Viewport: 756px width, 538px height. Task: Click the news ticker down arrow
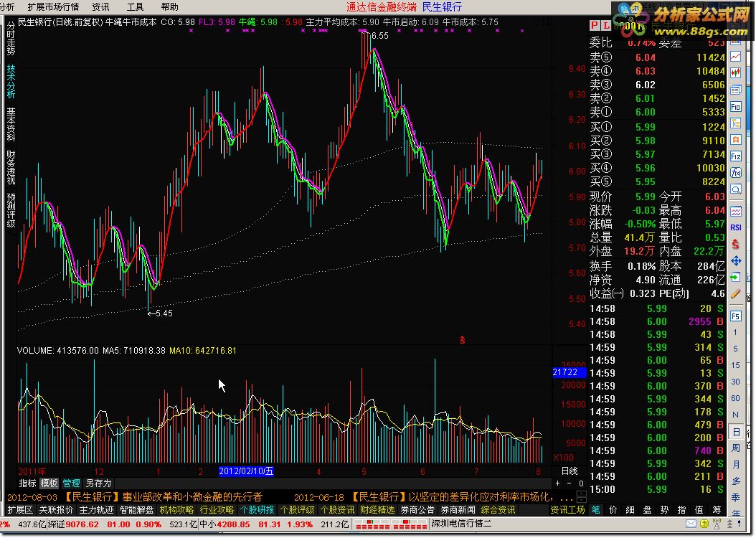point(582,500)
